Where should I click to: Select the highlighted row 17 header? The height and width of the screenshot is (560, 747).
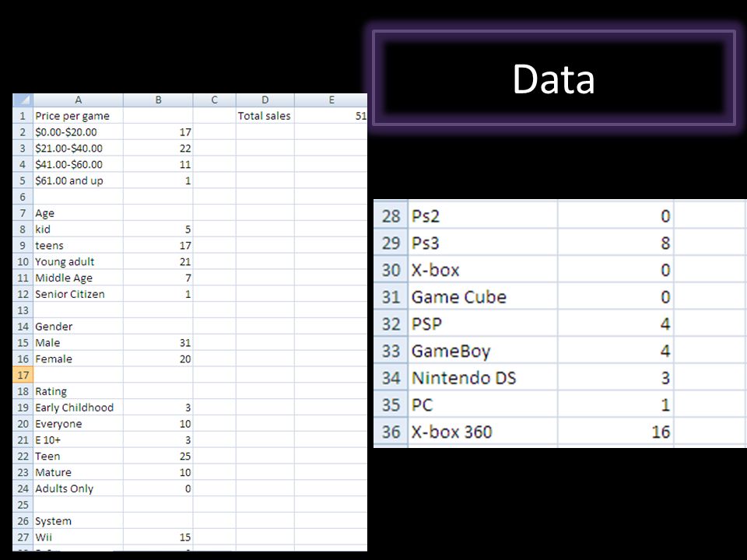pos(23,375)
